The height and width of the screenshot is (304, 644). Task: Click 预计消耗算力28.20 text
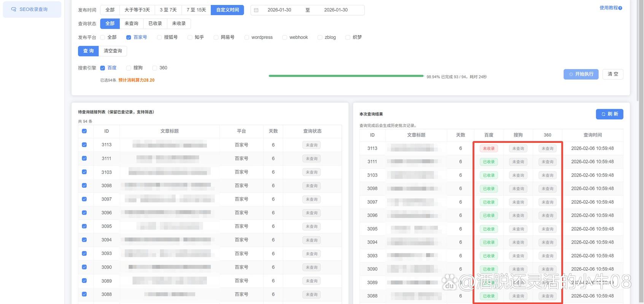pyautogui.click(x=137, y=80)
